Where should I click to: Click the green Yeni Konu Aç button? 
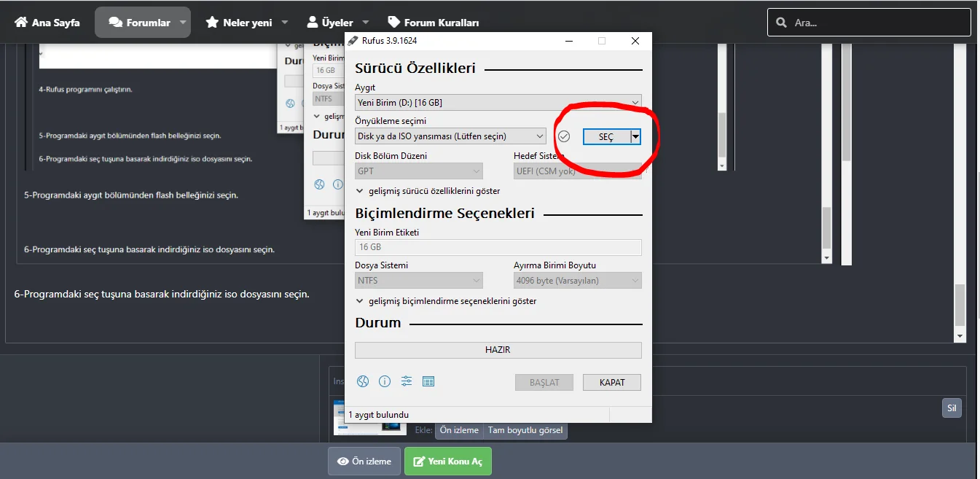(x=447, y=461)
